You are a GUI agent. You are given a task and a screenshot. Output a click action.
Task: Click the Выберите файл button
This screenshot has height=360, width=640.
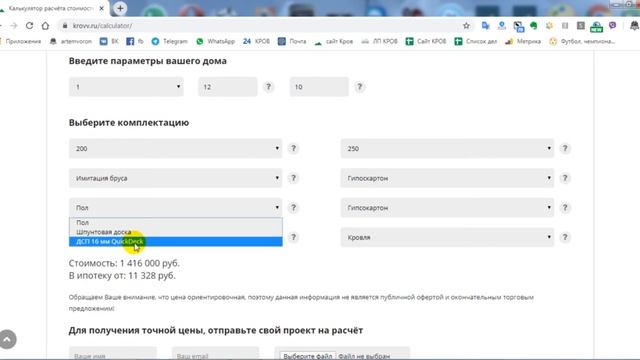point(308,356)
